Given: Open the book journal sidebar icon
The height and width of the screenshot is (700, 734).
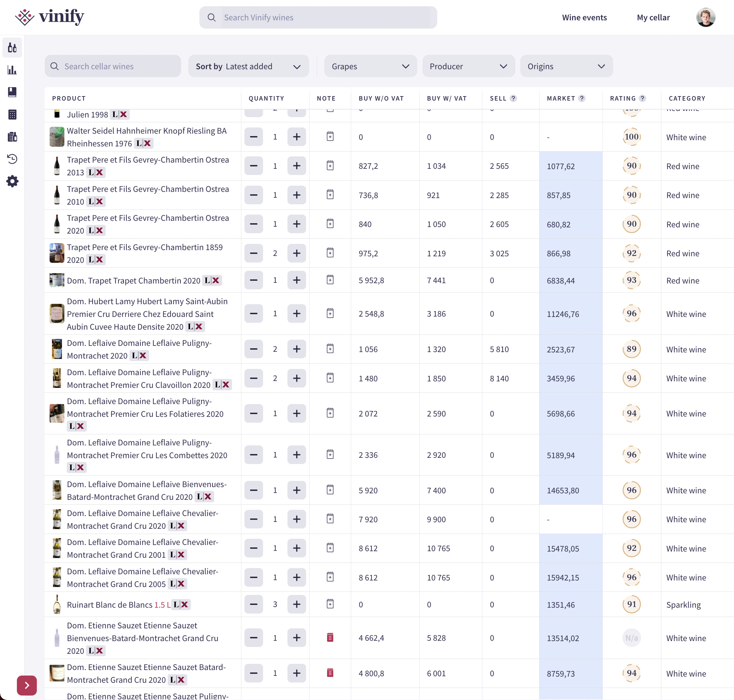Looking at the screenshot, I should 12,92.
